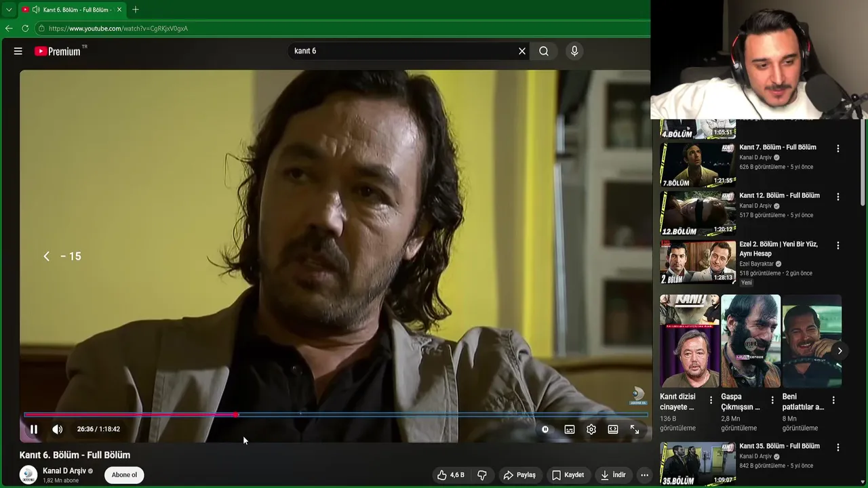
Task: Like the video (4,6 B)
Action: 451,475
